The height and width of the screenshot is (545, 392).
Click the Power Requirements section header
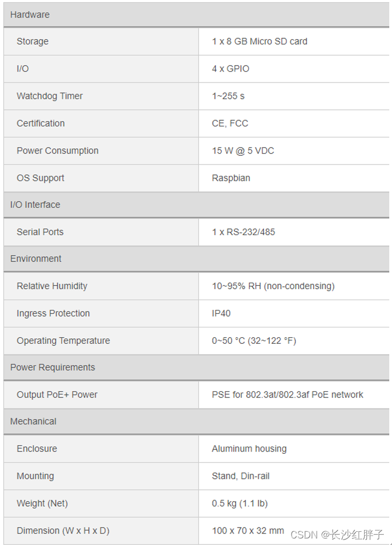52,367
